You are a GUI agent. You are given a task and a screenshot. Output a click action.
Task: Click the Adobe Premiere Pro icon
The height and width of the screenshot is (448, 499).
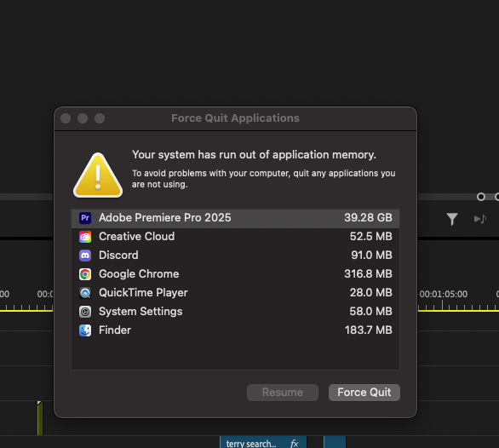coord(85,218)
